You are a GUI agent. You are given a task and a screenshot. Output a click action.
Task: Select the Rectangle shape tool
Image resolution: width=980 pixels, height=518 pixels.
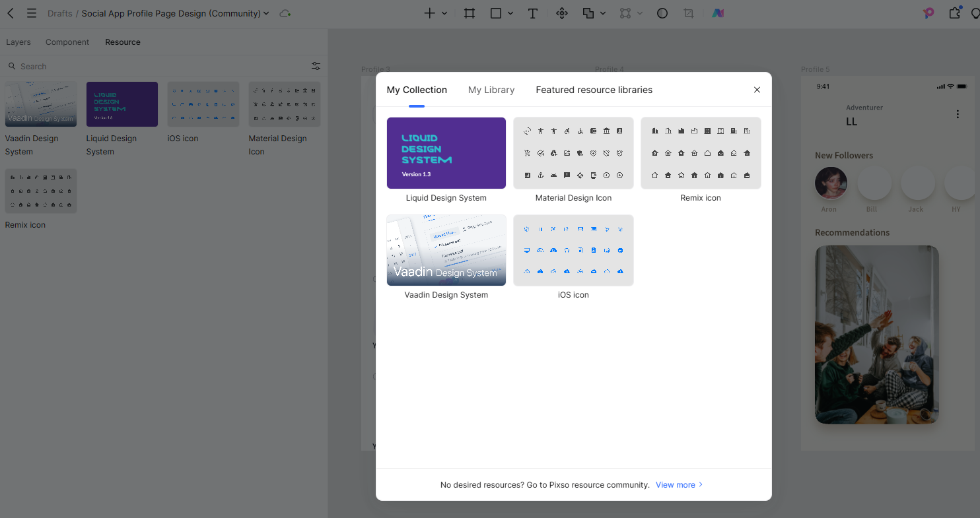pos(496,13)
